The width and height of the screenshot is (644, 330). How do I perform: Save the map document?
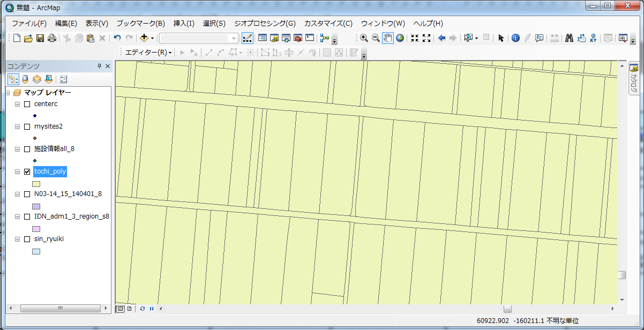(40, 38)
